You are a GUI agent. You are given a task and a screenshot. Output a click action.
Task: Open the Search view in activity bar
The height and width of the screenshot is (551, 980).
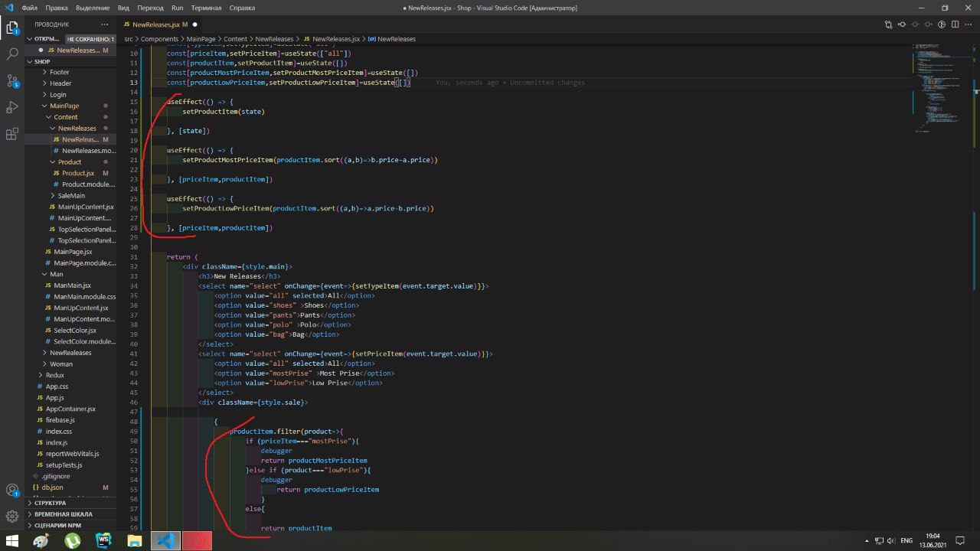12,54
